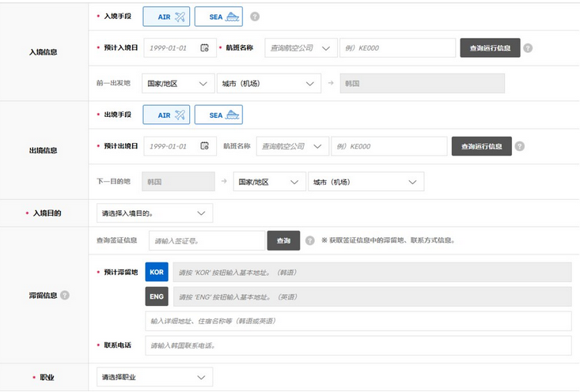580x392 pixels.
Task: Click 查询运行信息 button in exit section
Action: point(482,146)
